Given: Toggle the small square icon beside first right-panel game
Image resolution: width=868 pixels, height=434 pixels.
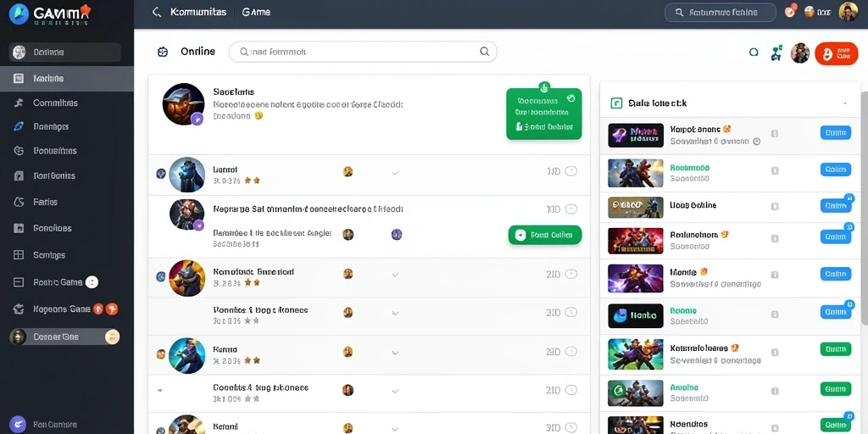Looking at the screenshot, I should (x=775, y=133).
